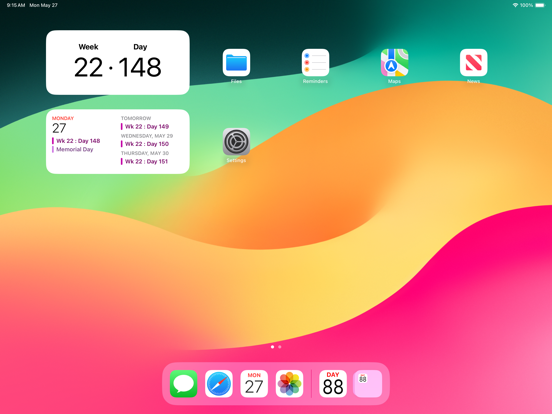
Task: Tap the 9:15 AM time in status bar
Action: 16,5
